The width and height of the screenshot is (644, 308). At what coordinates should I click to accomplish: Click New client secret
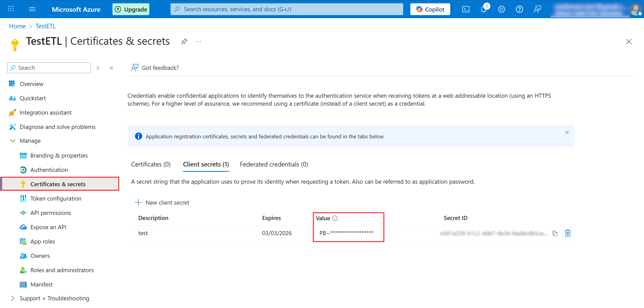tap(162, 203)
